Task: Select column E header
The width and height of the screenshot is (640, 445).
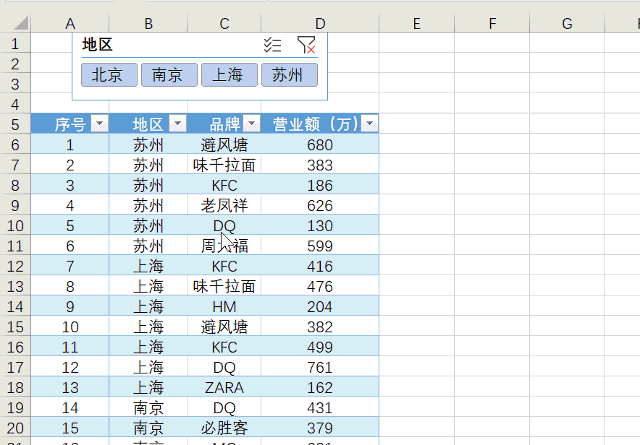Action: (417, 24)
